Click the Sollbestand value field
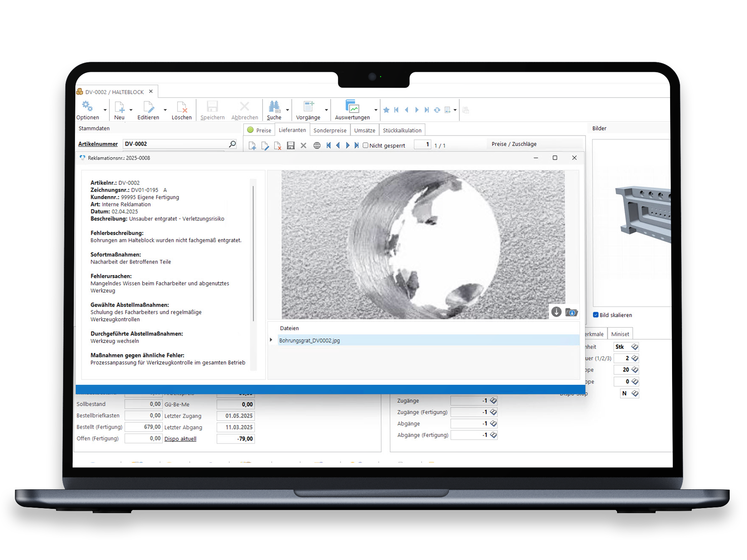The image size is (747, 560). pos(143,404)
